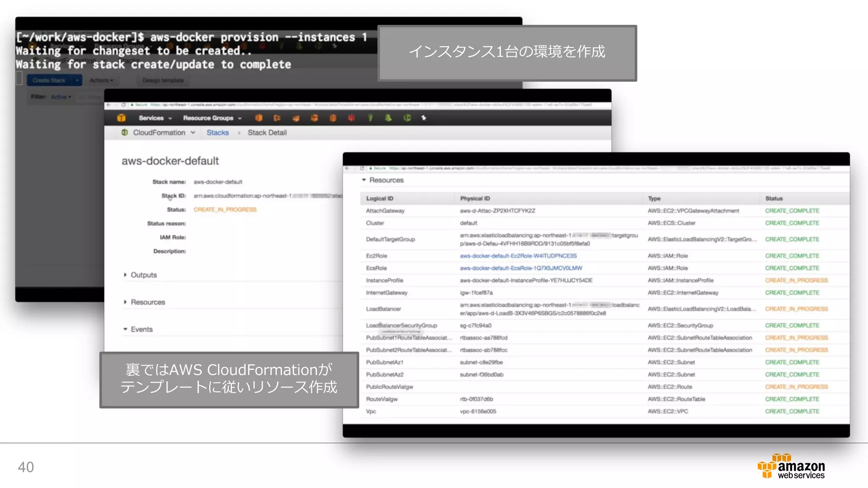Click the Secure lock icon in Resources window
868x488 pixels.
[371, 168]
